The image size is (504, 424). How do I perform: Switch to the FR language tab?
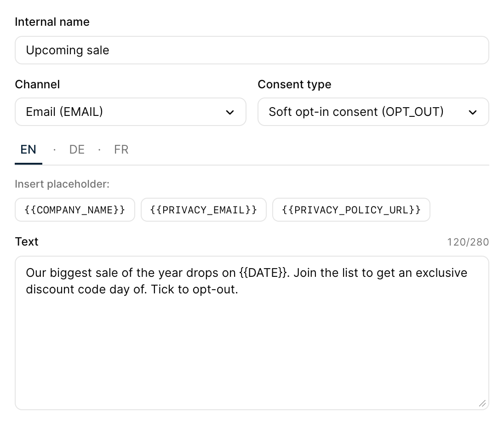point(121,150)
